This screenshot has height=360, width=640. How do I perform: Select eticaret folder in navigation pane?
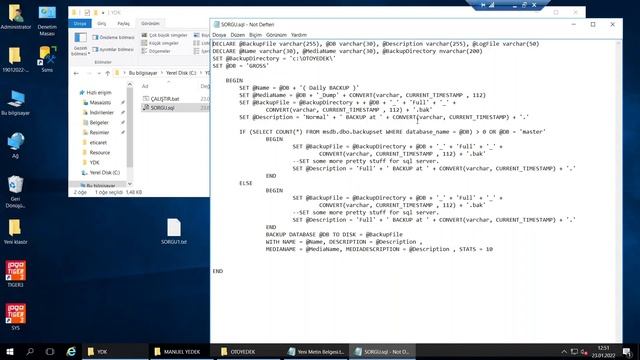[95, 143]
